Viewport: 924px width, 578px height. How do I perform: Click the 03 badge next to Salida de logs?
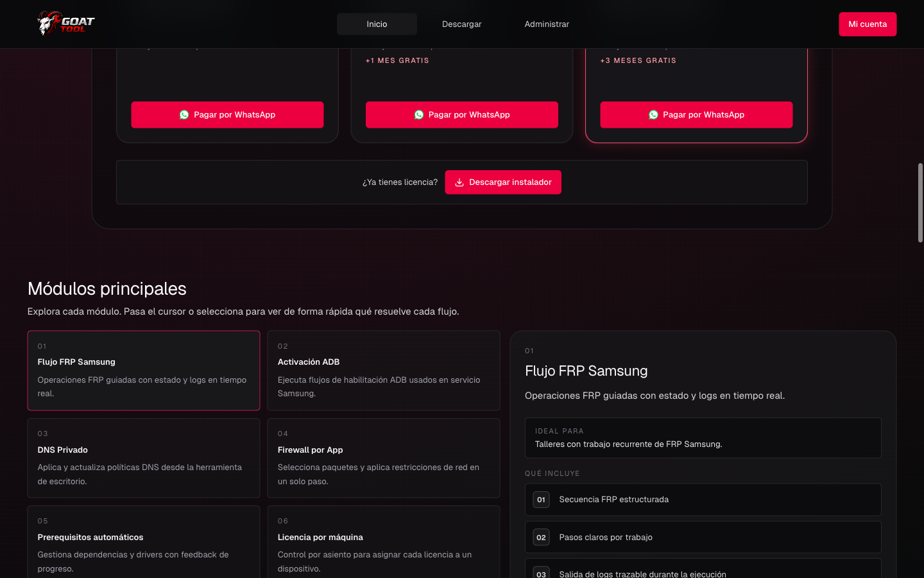541,574
